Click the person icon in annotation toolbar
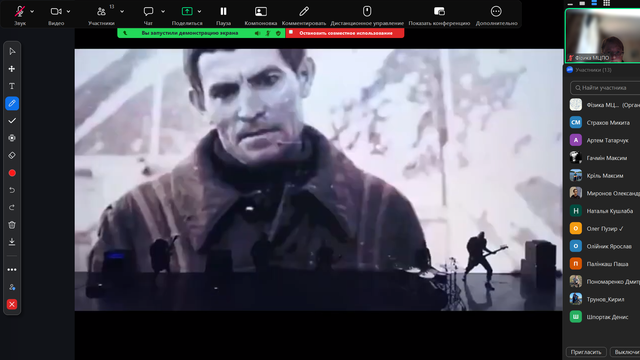 [12, 287]
